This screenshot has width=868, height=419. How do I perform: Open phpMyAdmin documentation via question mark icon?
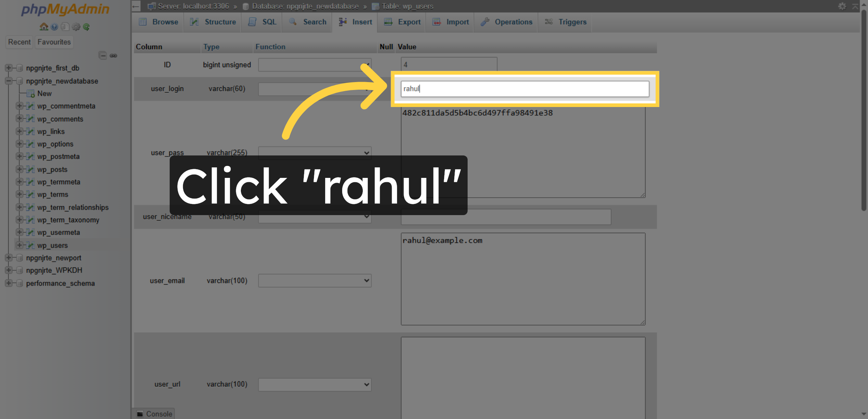tap(54, 27)
